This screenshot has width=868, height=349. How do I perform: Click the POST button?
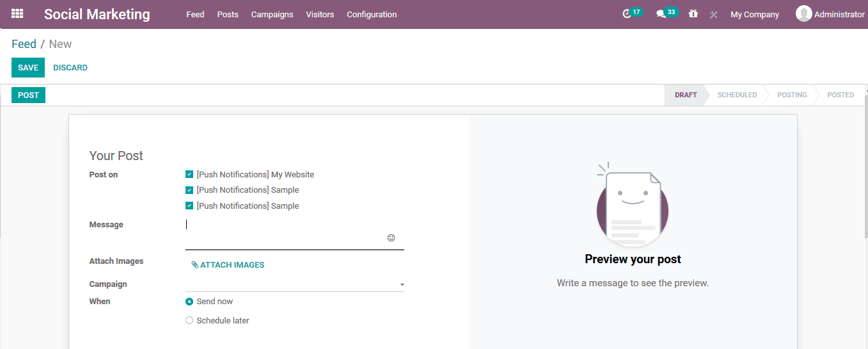click(x=28, y=95)
